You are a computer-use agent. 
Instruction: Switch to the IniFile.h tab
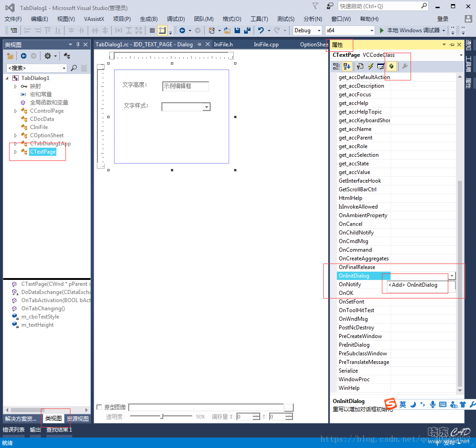point(223,45)
